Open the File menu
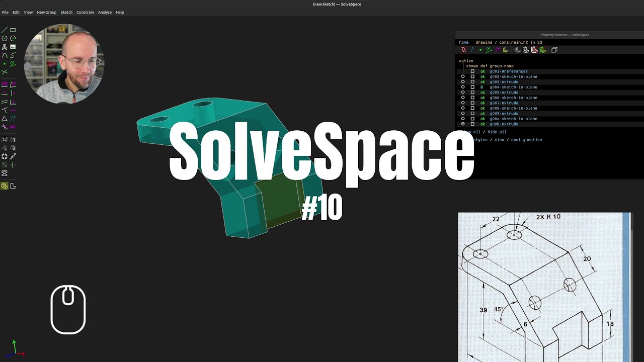 pos(5,12)
